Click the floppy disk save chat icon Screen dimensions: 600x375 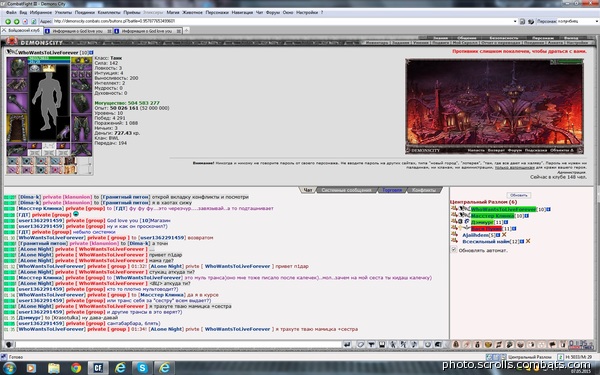[382, 344]
